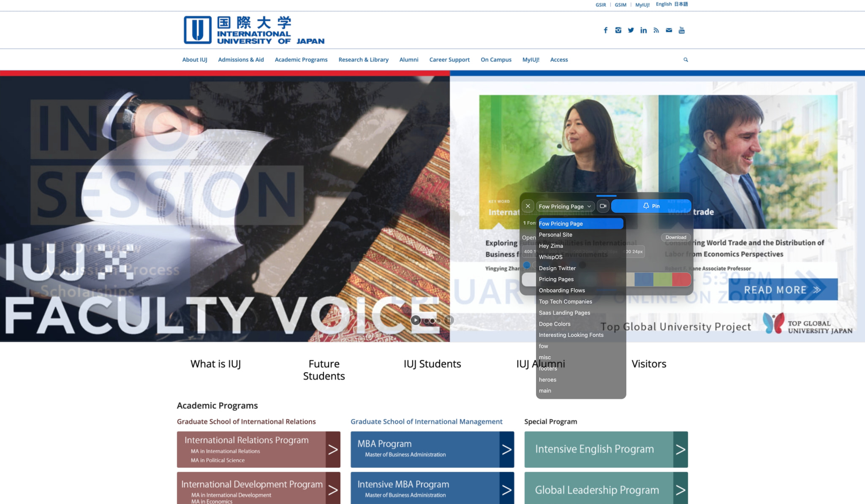The width and height of the screenshot is (865, 504).
Task: Open Alumni navigation menu
Action: tap(409, 60)
